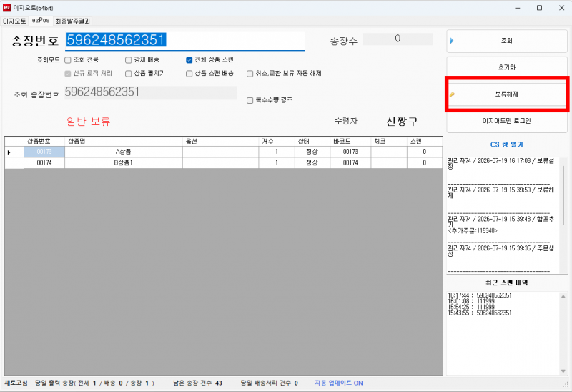
Task: Click the key icon on 보류해제 button
Action: click(x=452, y=94)
